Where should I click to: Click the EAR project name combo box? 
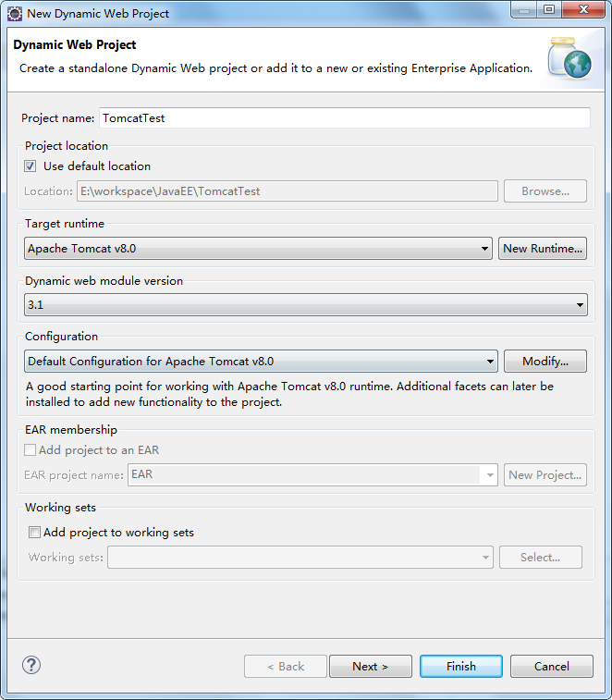point(312,475)
